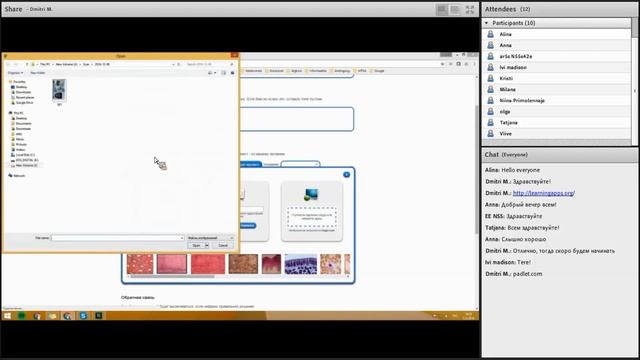This screenshot has height=360, width=640.
Task: Select Network in the navigation tree
Action: click(17, 176)
